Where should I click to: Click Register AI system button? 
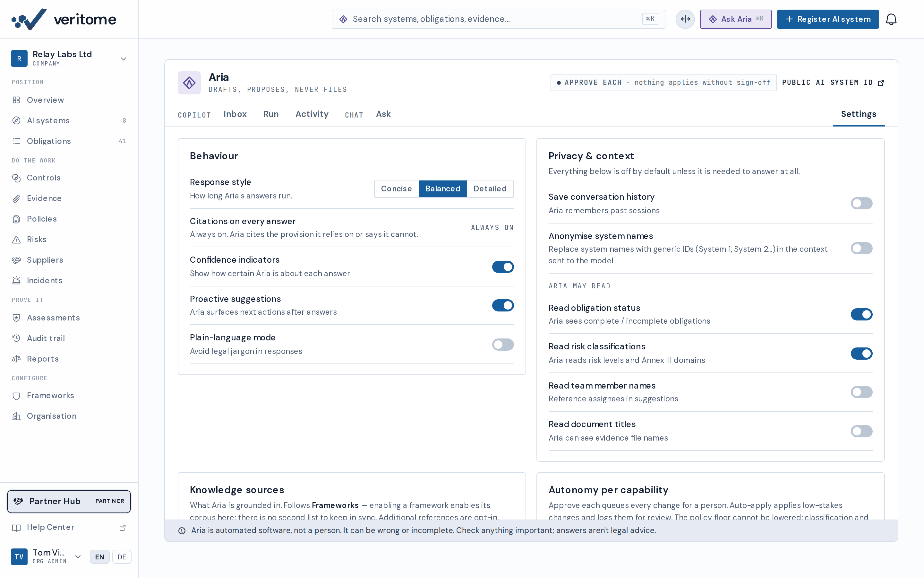[827, 19]
